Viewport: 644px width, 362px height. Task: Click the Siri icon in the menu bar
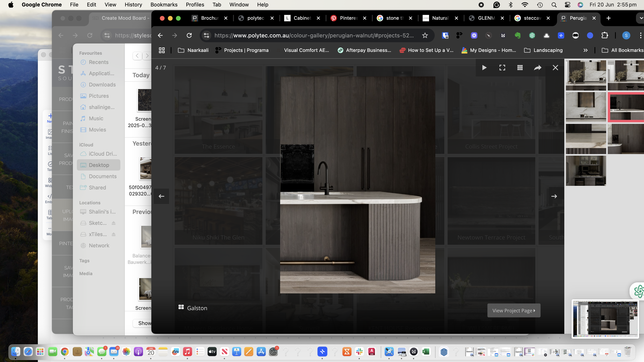coord(580,4)
